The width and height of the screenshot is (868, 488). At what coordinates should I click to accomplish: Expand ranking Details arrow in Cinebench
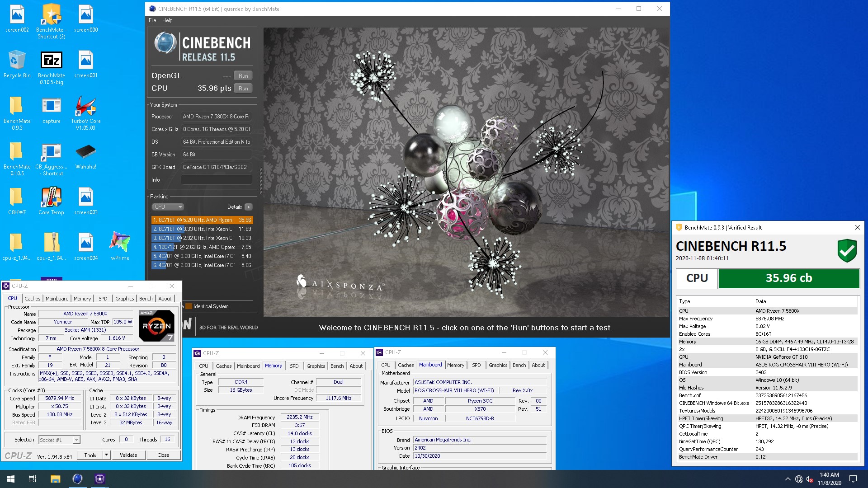pos(249,207)
